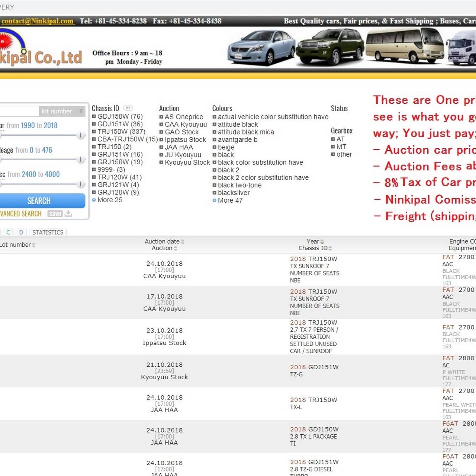Screen dimensions: 476x476
Task: Open the STATISTICS tab
Action: [48, 232]
